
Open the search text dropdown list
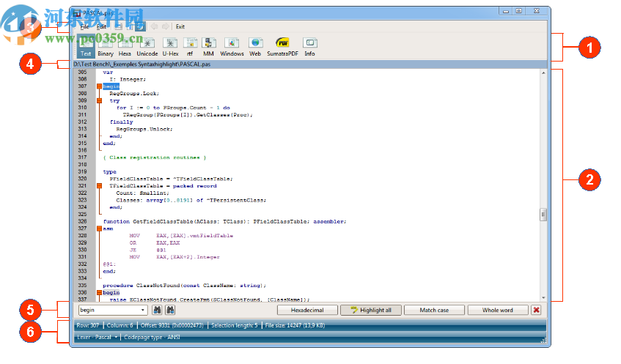[x=144, y=310]
